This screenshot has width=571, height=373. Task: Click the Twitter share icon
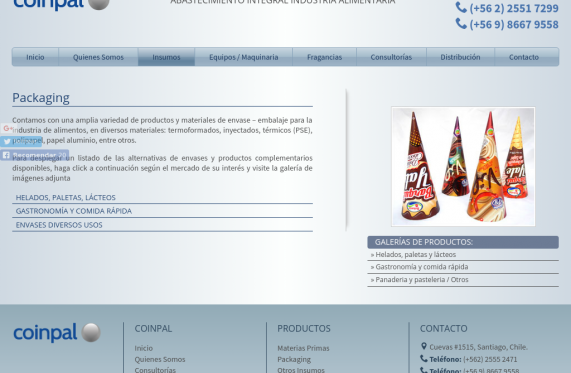21,141
